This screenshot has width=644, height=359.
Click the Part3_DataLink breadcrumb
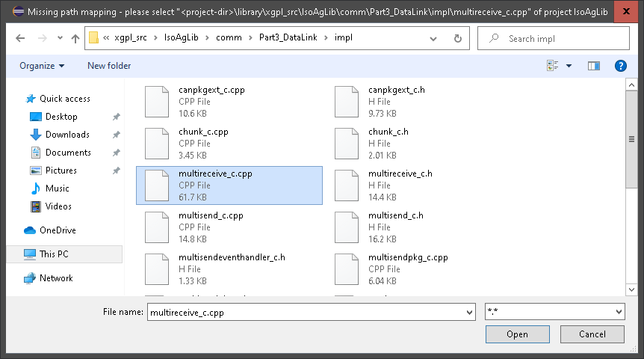click(x=288, y=37)
